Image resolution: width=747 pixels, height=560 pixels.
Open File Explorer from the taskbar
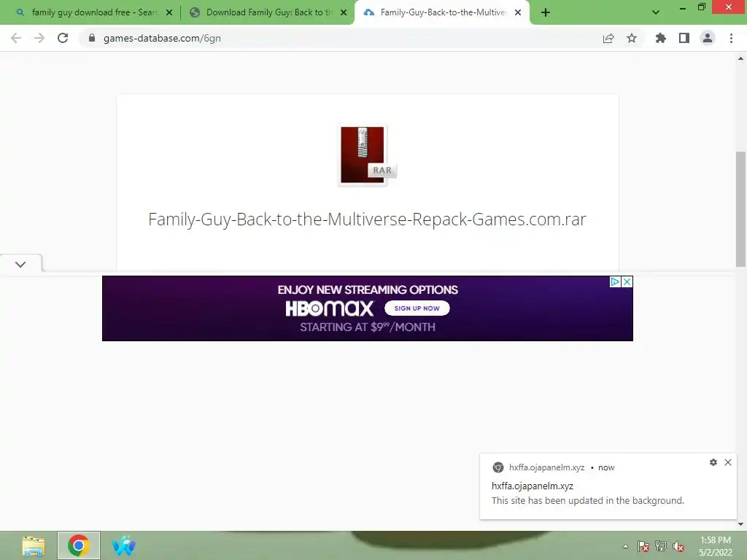click(34, 545)
